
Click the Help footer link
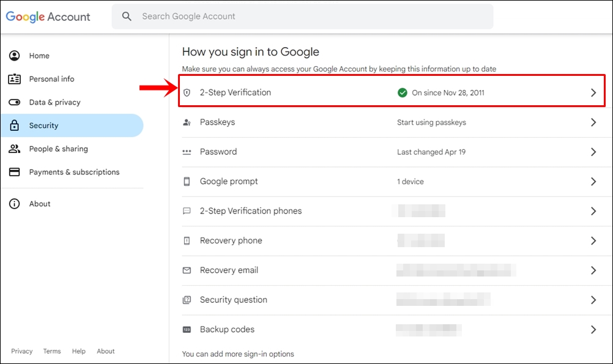tap(78, 351)
